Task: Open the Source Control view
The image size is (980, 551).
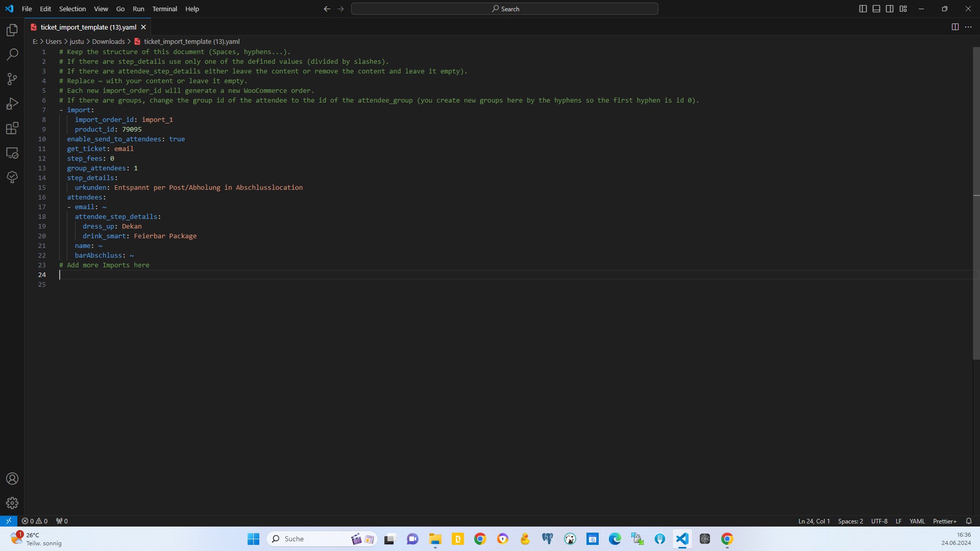Action: click(12, 79)
